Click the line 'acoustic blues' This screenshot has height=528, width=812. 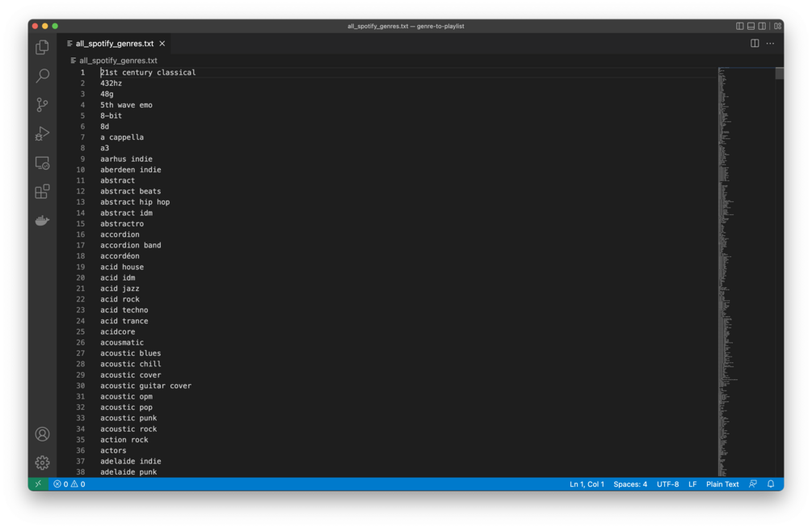[131, 353]
